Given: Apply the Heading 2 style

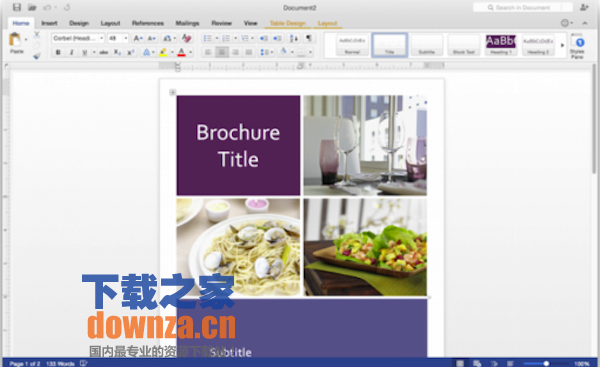Looking at the screenshot, I should [x=538, y=45].
